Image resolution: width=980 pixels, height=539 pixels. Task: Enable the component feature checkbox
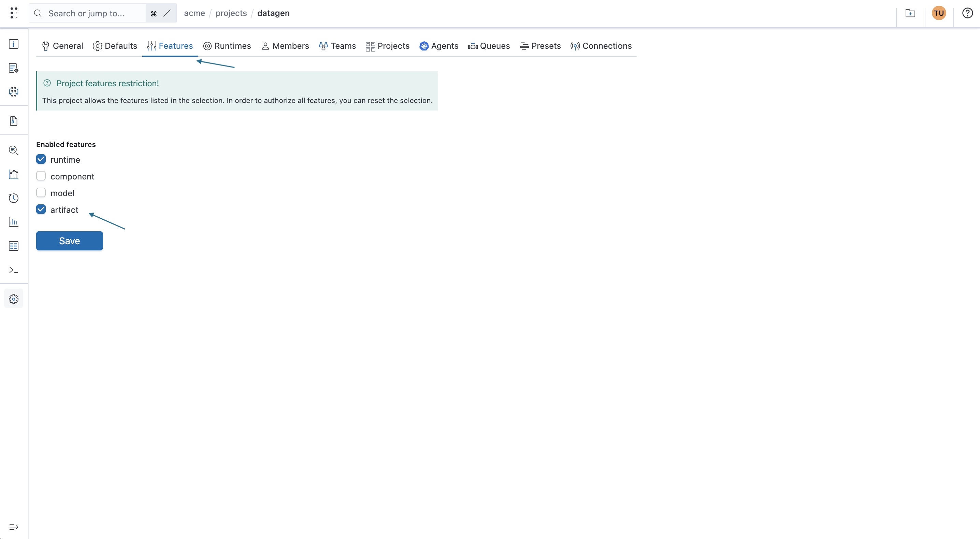[41, 176]
